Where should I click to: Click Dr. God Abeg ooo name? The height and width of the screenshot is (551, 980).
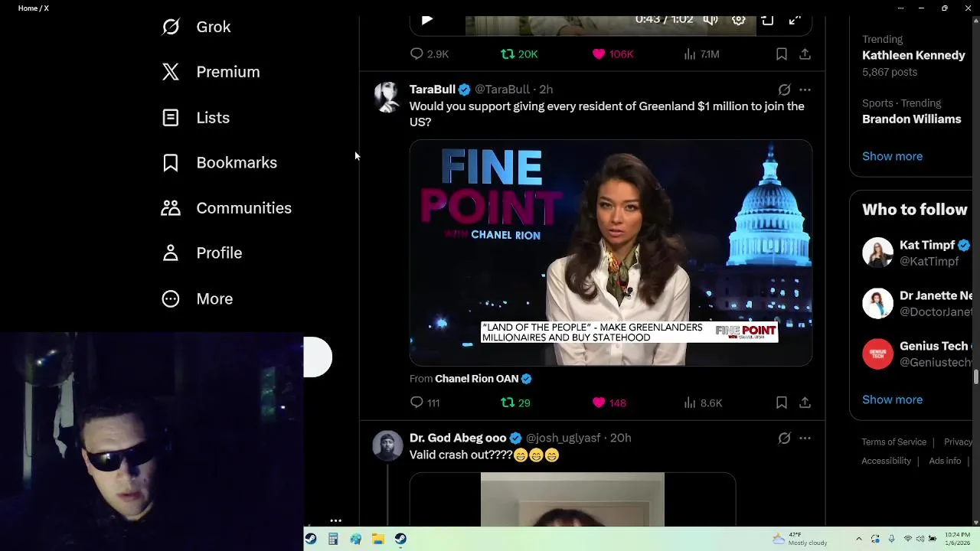coord(458,439)
